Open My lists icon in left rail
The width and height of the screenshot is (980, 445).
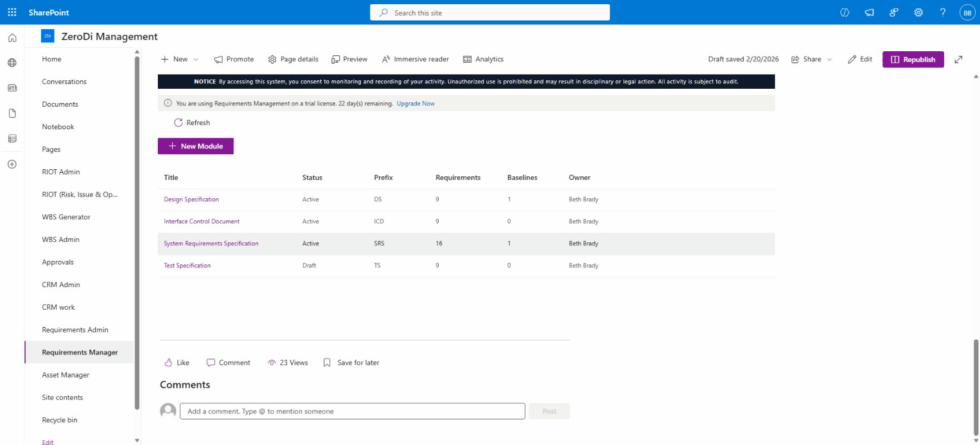12,139
